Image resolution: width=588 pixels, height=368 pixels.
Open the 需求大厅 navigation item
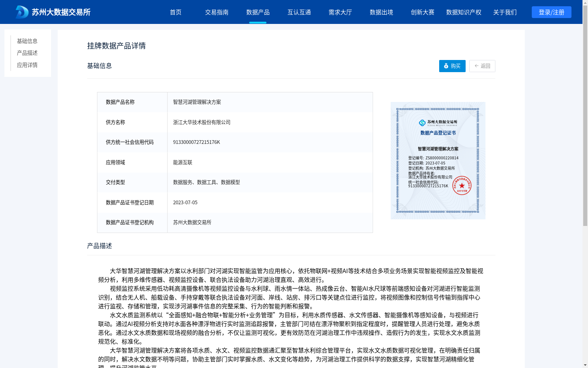point(340,12)
